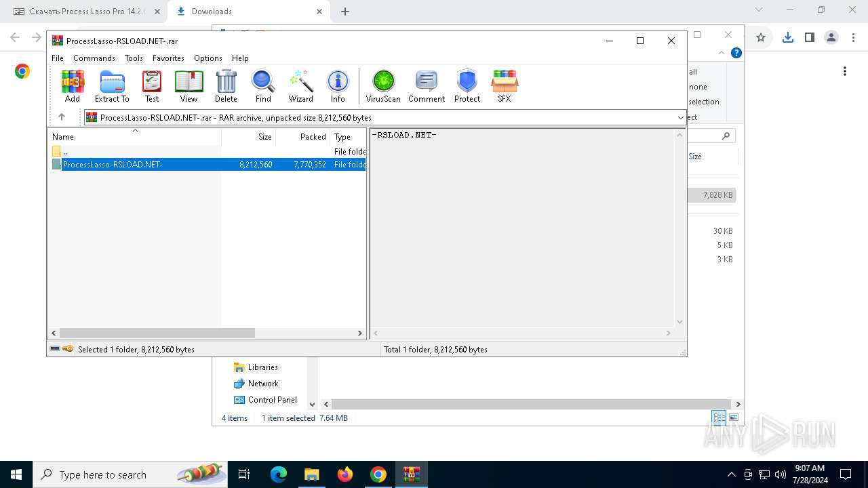Image resolution: width=868 pixels, height=488 pixels.
Task: Open the notifications action center
Action: pyautogui.click(x=846, y=474)
